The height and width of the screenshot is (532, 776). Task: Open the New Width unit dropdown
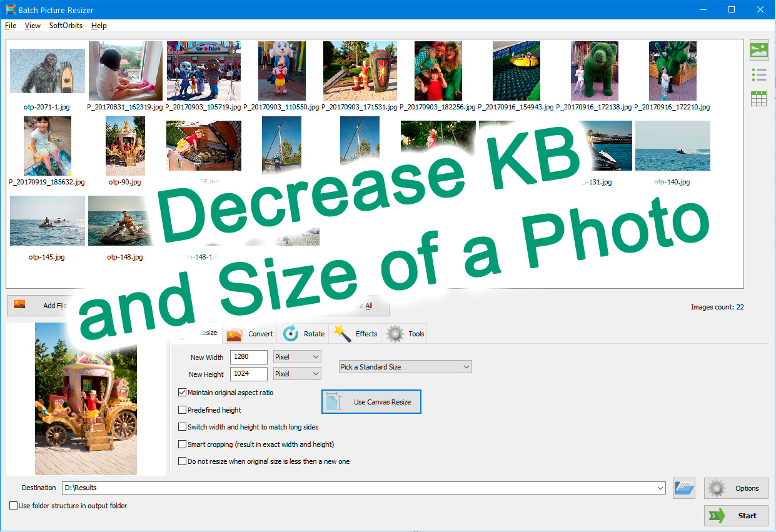[x=296, y=356]
